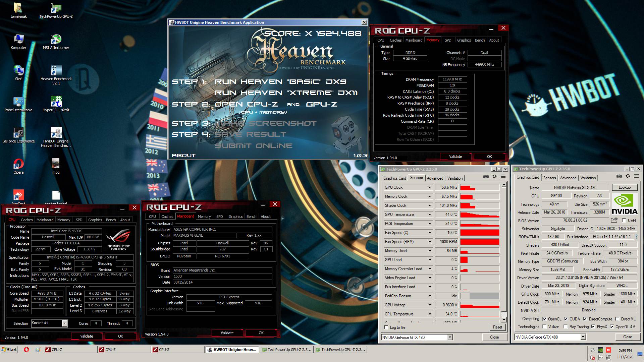Open the m6g desktop icon
Viewport: 644px width, 362px height.
(x=56, y=164)
